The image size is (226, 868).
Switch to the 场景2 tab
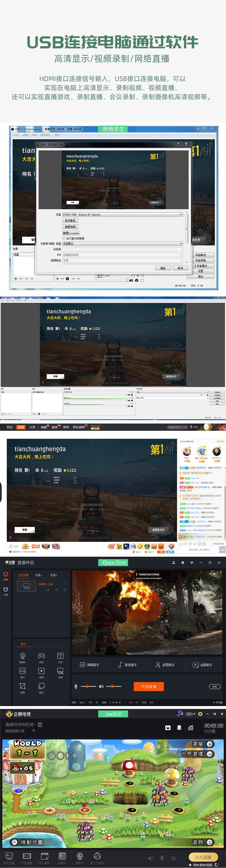[38, 575]
